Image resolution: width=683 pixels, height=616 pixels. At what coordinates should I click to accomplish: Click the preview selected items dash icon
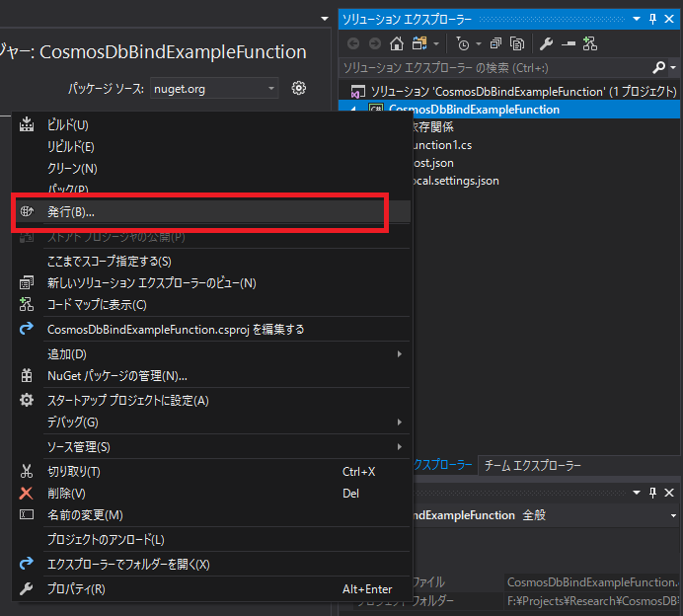(x=568, y=43)
